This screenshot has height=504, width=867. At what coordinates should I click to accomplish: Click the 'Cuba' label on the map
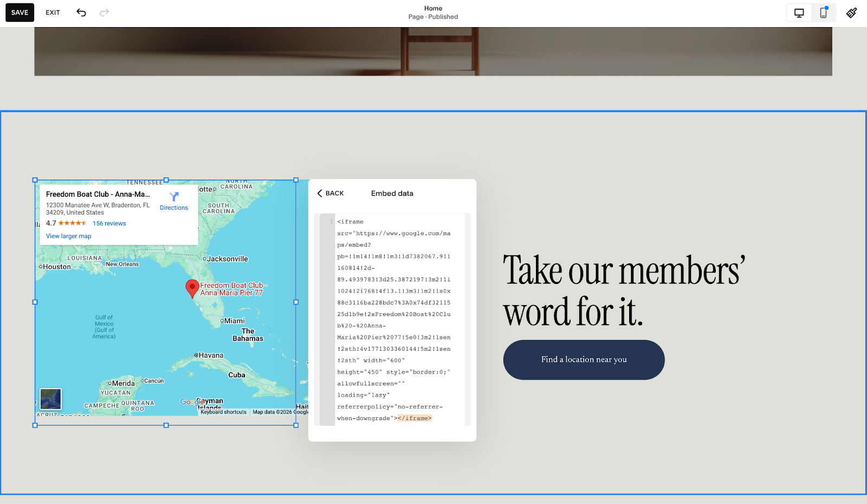coord(237,375)
